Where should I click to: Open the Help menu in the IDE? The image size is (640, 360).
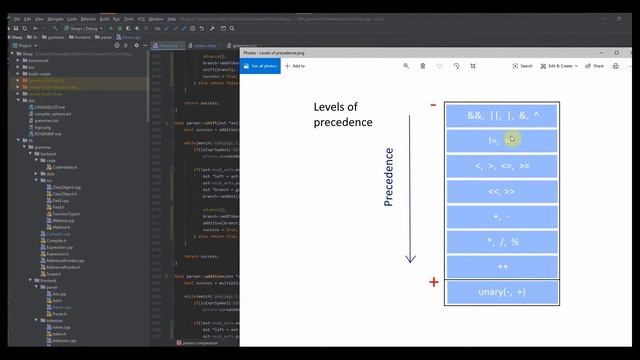coord(172,19)
